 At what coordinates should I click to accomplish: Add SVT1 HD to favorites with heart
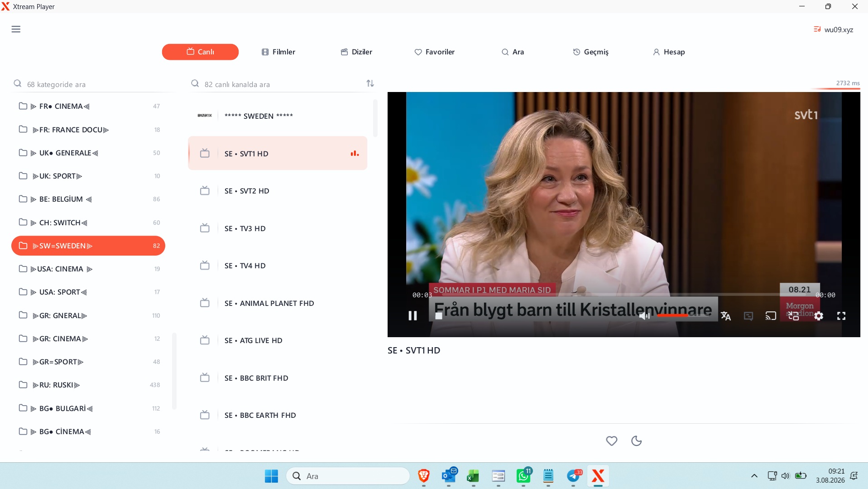pos(612,441)
